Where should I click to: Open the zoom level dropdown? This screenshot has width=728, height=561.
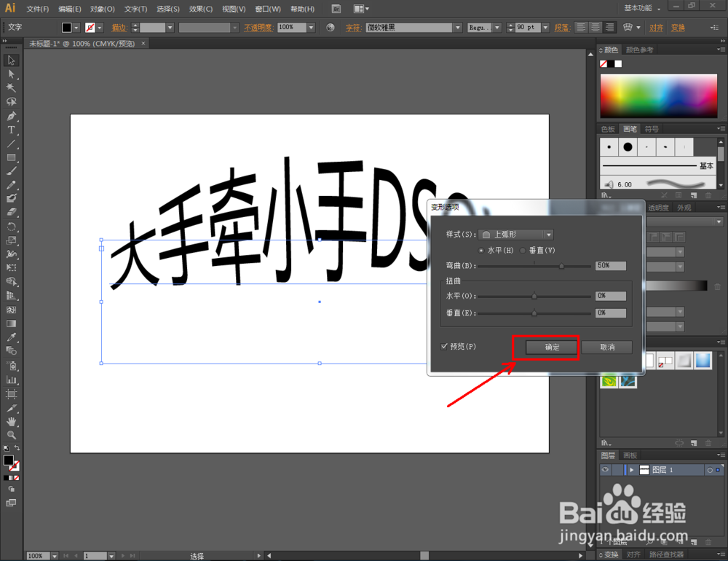tap(55, 556)
